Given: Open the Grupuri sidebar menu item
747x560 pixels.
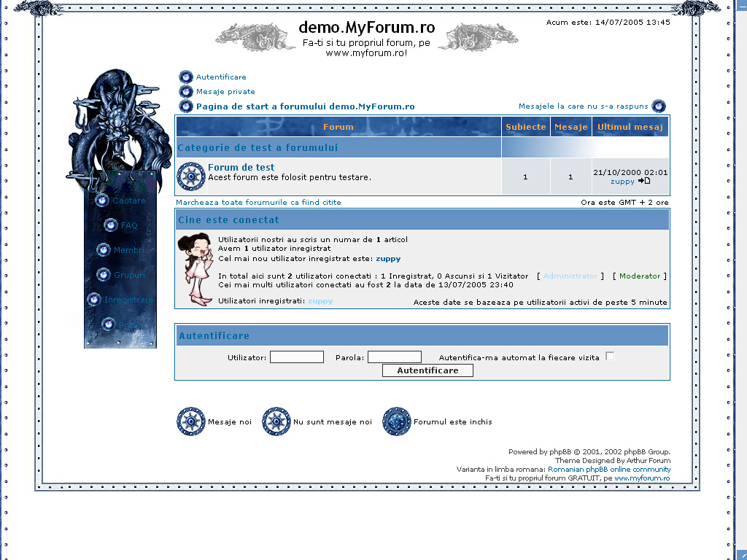Looking at the screenshot, I should [x=129, y=275].
